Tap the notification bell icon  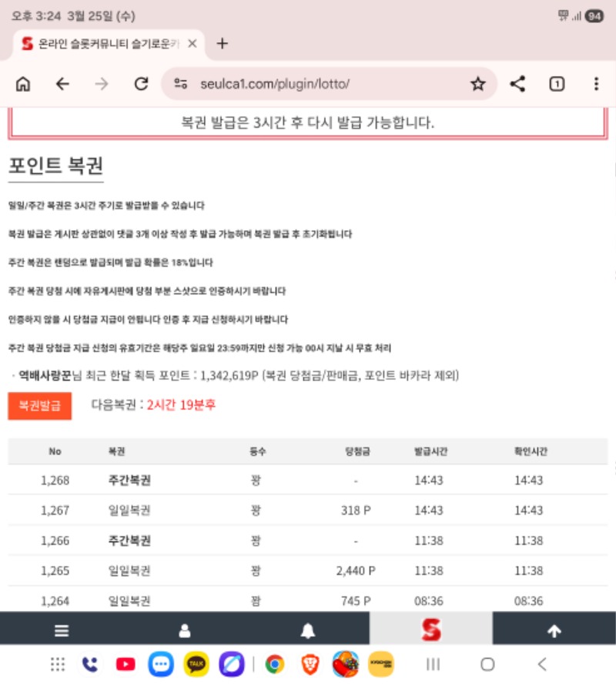pos(308,631)
